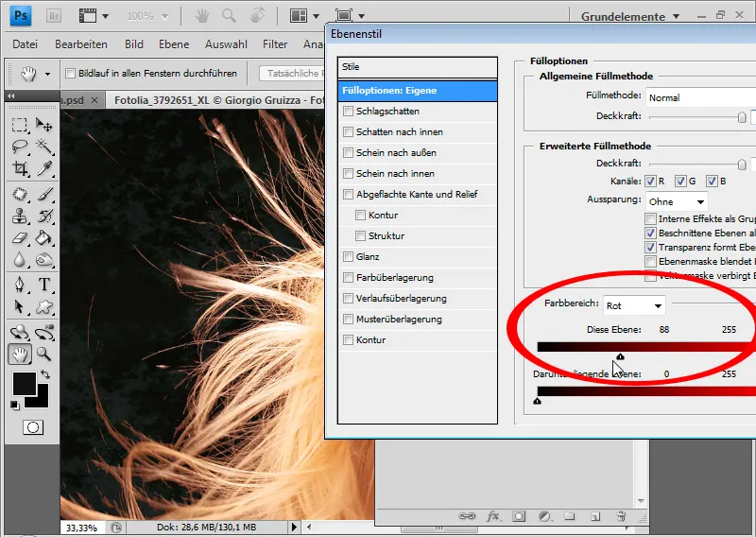Check Bildlauf in allen Fenstern durchführen
This screenshot has width=756, height=537.
pyautogui.click(x=70, y=74)
